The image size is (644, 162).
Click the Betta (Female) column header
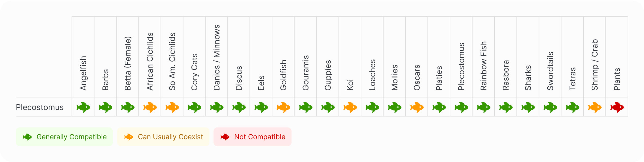coord(128,63)
